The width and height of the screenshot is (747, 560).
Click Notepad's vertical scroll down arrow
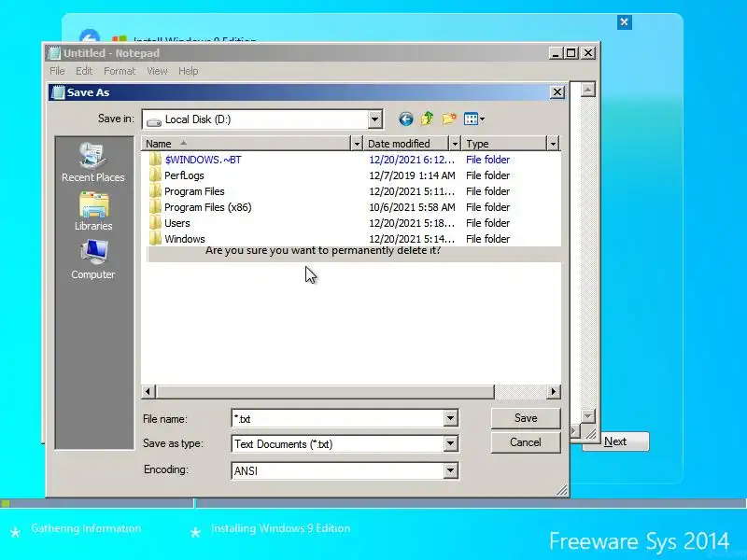[x=588, y=415]
